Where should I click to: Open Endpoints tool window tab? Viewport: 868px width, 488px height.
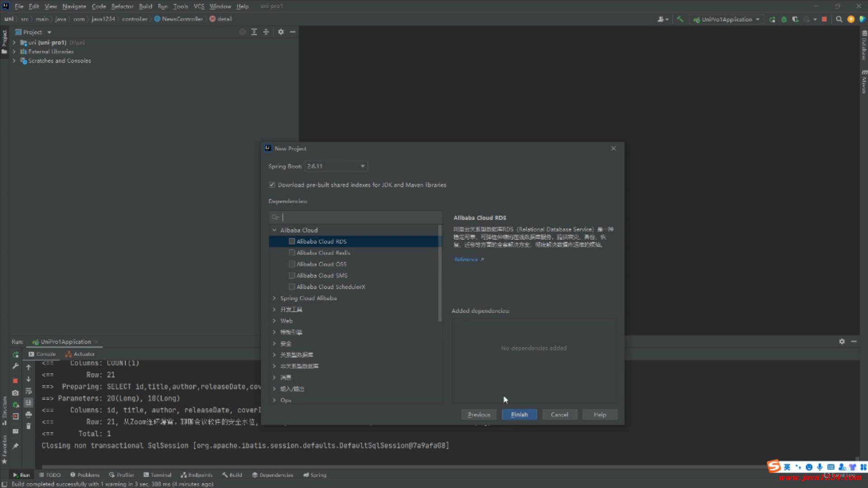click(197, 475)
